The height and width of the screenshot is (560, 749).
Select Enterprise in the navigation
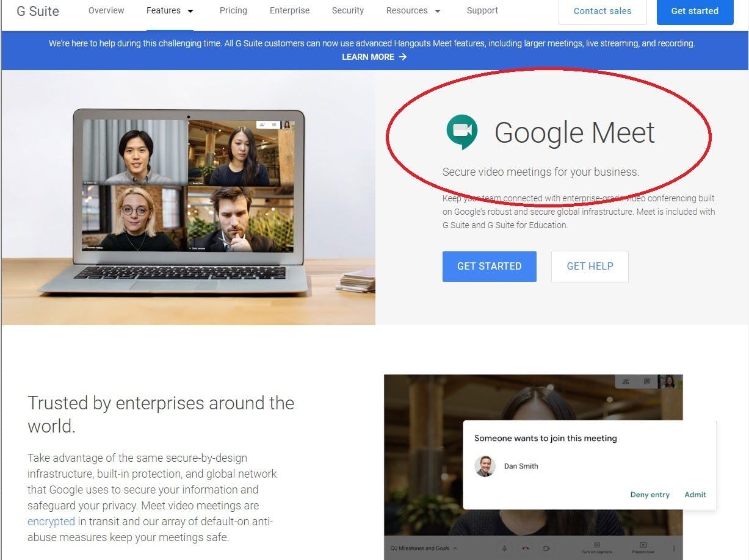[x=289, y=10]
